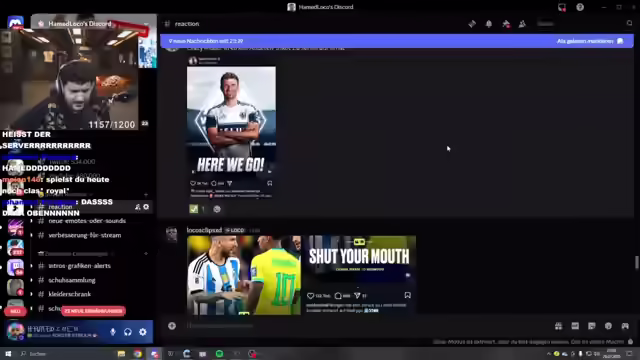
Task: Click the notification bell icon
Action: [489, 24]
